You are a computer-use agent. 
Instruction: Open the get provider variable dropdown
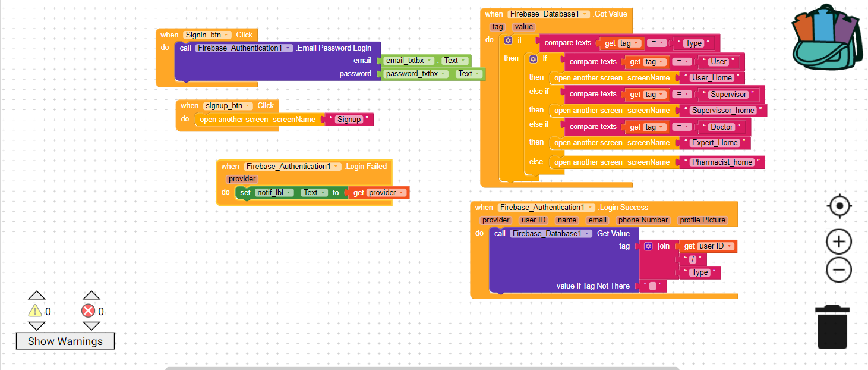[x=402, y=193]
